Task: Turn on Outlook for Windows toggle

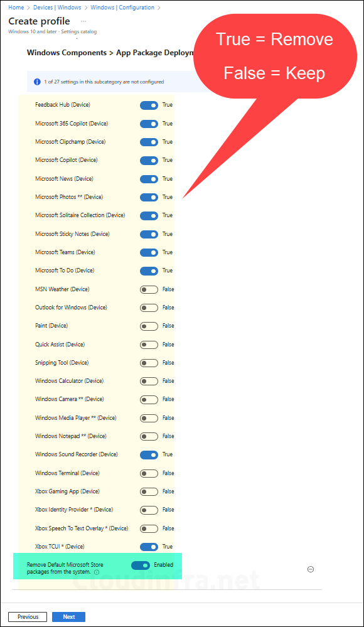Action: 149,308
